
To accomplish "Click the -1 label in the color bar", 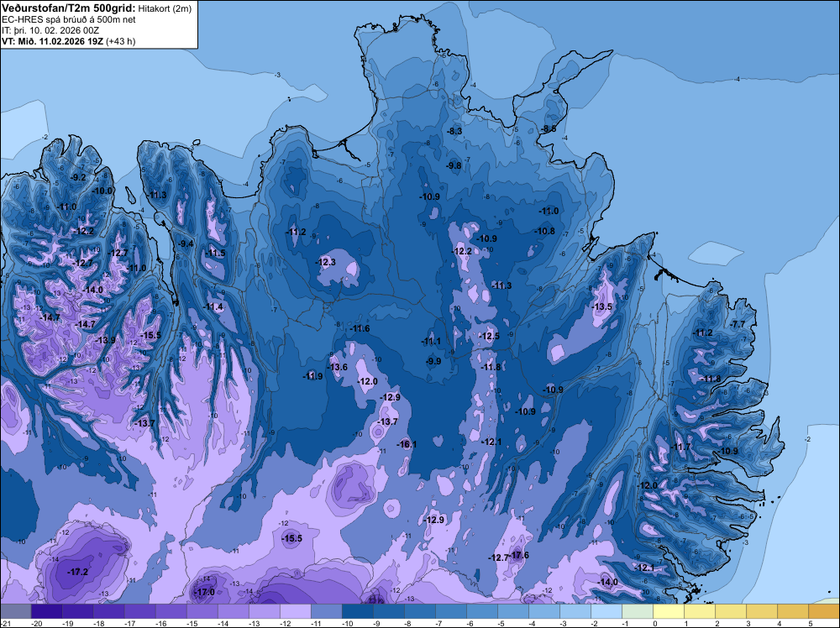I will click(x=625, y=624).
